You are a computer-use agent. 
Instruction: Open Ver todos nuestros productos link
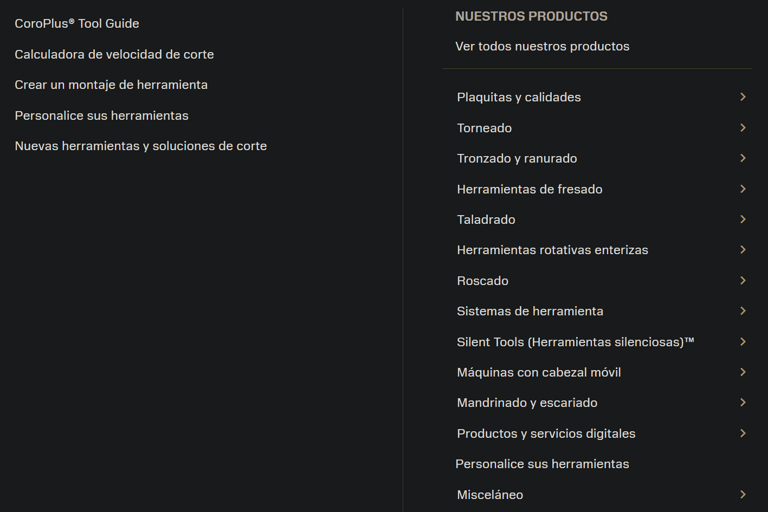click(542, 46)
